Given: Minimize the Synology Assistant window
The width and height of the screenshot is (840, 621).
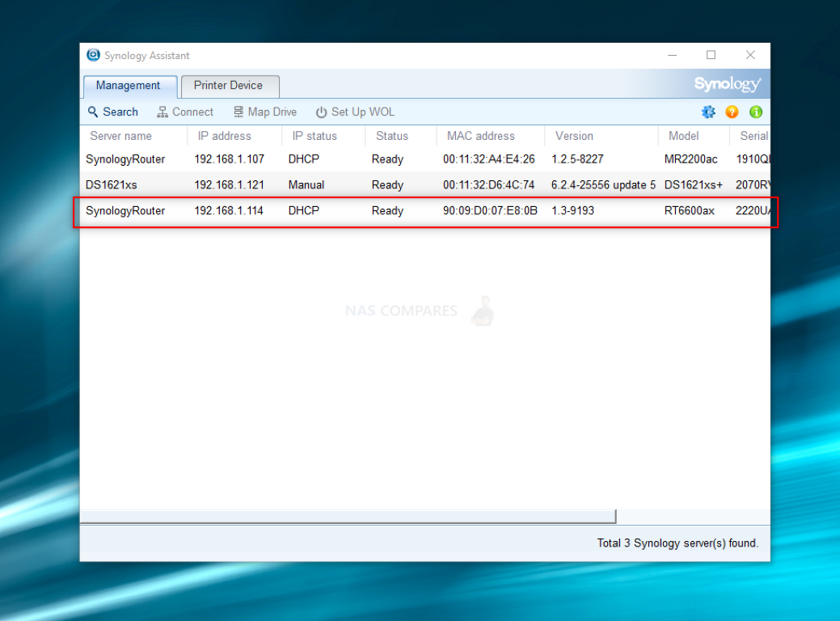Looking at the screenshot, I should point(673,55).
